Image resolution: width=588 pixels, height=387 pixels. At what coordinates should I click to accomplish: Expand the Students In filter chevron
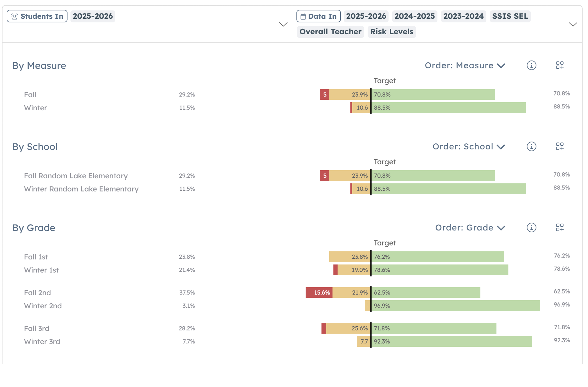coord(283,24)
